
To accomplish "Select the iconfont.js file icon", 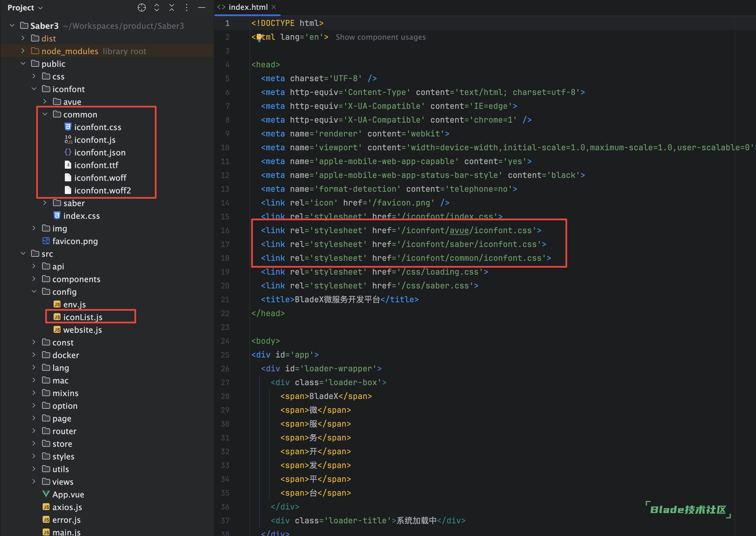I will (x=68, y=140).
